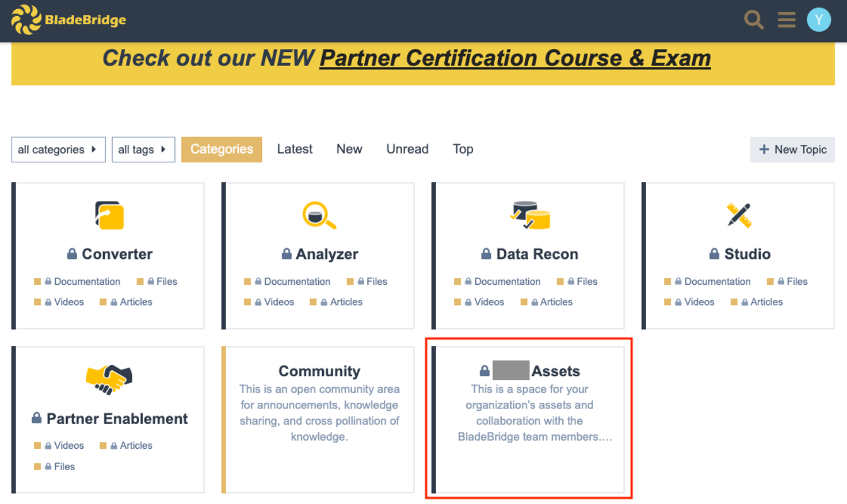Switch to the Unread tab
The height and width of the screenshot is (504, 847).
(407, 150)
